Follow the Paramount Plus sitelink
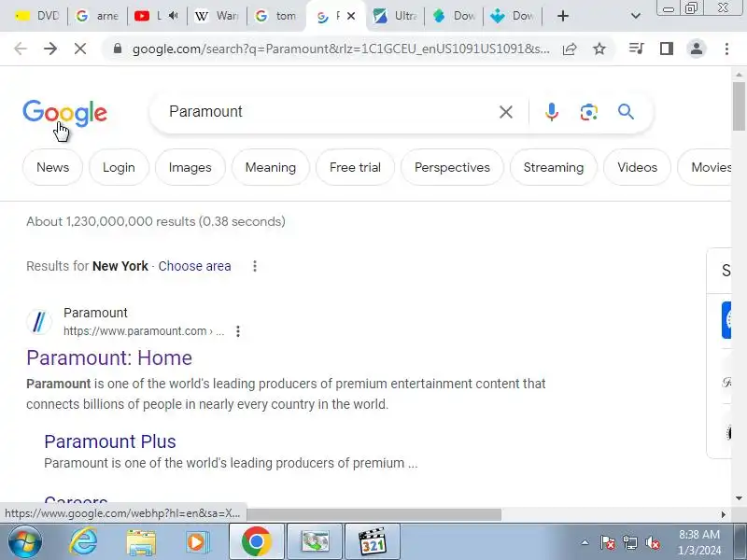Screen dimensions: 747x560 tap(110, 441)
